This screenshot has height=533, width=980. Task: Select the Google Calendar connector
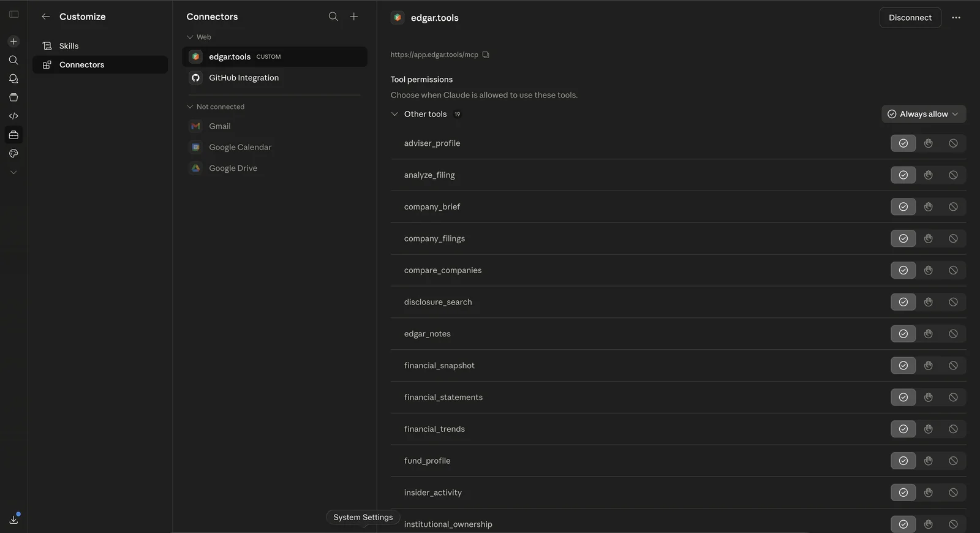pyautogui.click(x=274, y=147)
